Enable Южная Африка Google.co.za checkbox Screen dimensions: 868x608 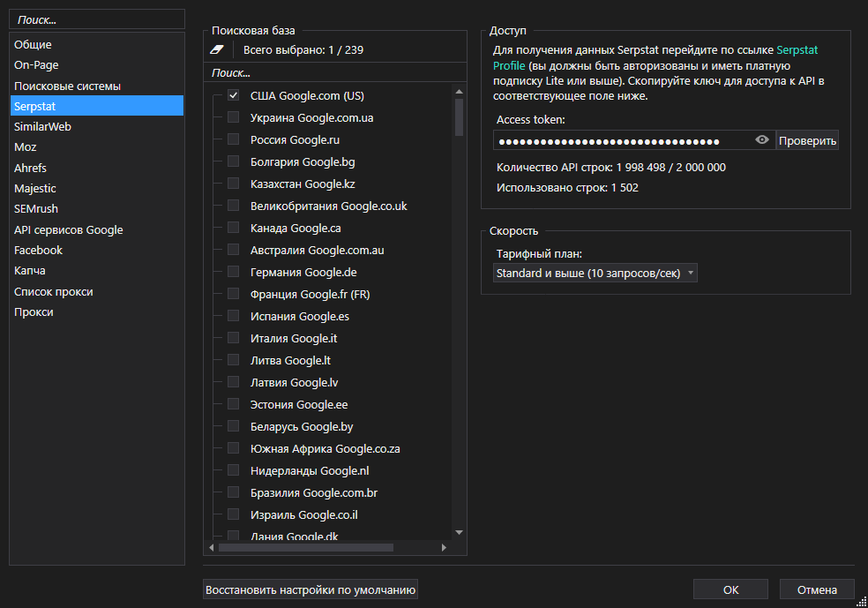point(233,448)
